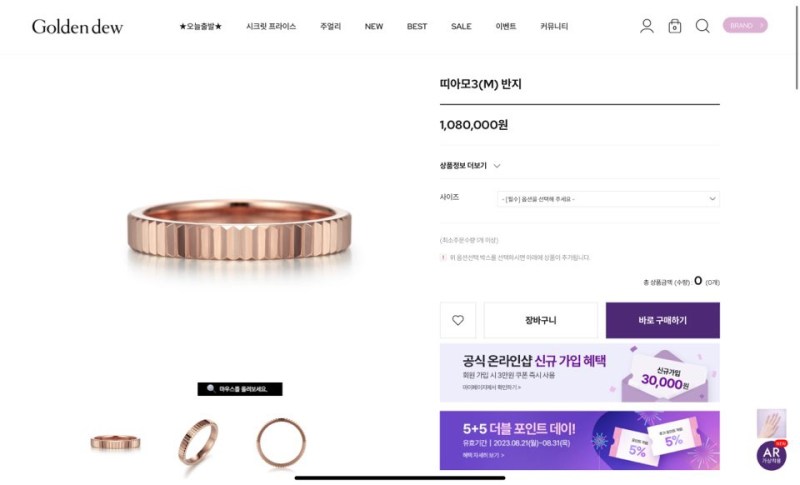This screenshot has height=485, width=800.
Task: Click the Golden dew logo
Action: pos(77,27)
